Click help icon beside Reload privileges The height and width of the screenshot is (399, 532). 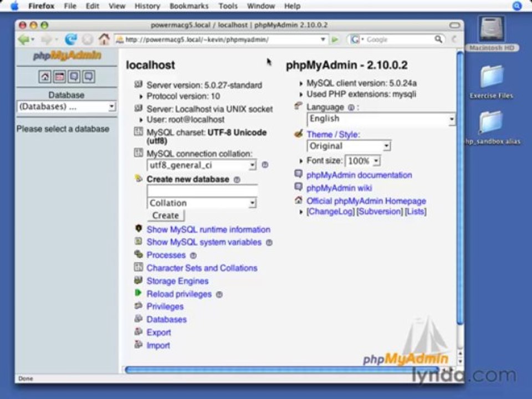pos(219,294)
